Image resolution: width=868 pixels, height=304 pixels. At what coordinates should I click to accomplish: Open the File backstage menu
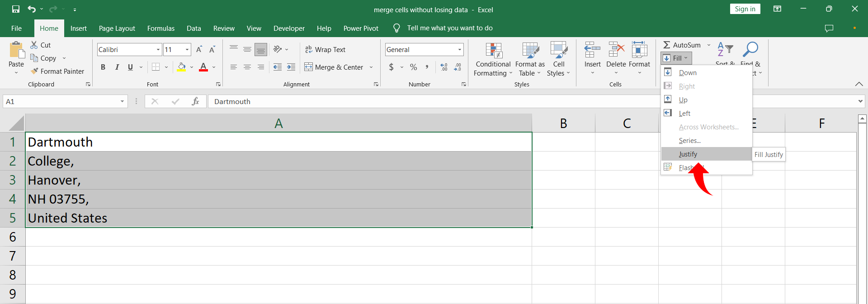(16, 28)
